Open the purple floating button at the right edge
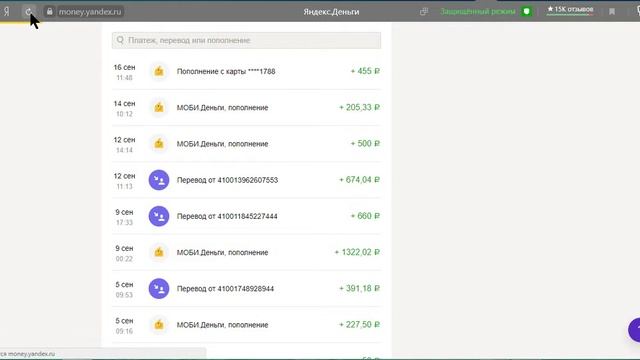640x360 pixels. pos(634,330)
